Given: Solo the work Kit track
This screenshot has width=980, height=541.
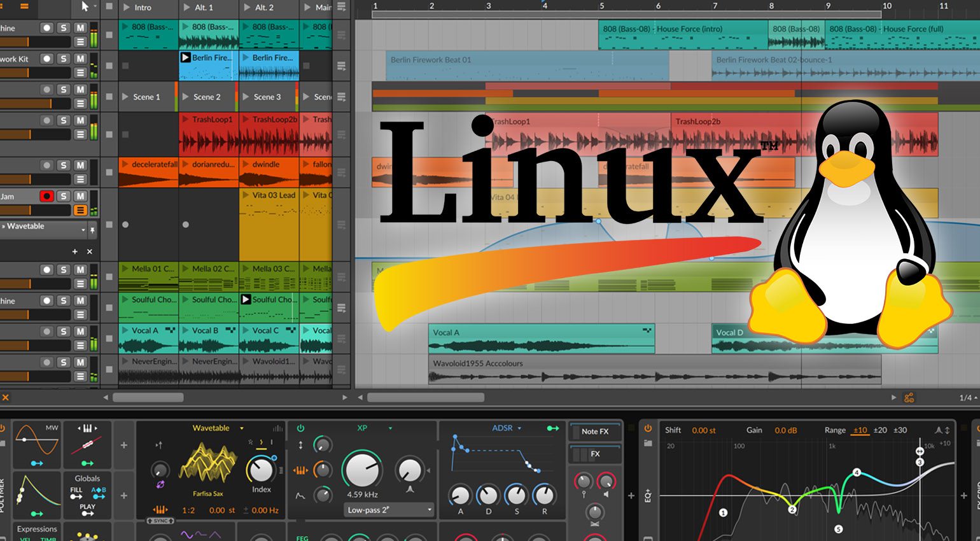Looking at the screenshot, I should pyautogui.click(x=63, y=59).
